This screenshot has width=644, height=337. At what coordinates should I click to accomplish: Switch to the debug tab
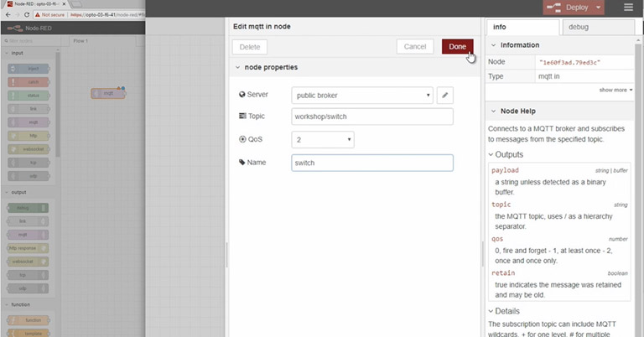579,27
